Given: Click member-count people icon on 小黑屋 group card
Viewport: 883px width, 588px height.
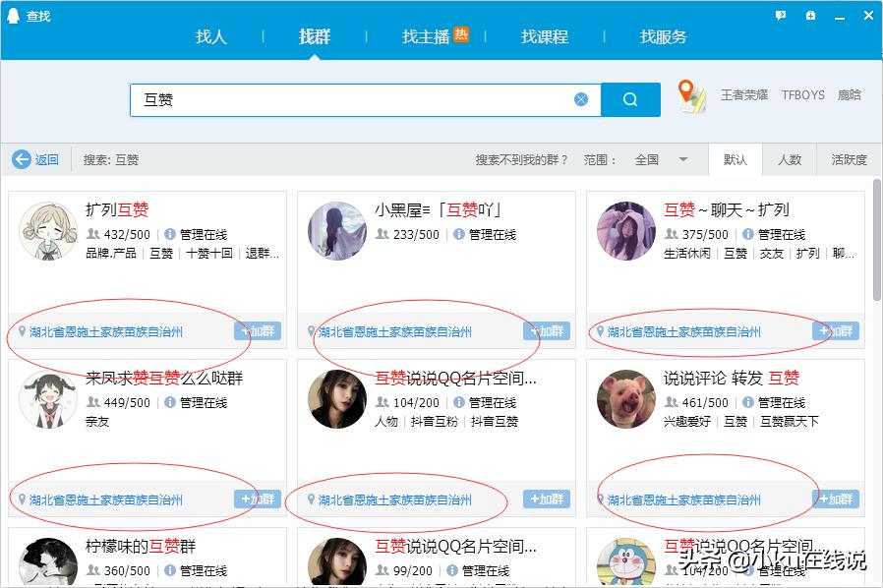Looking at the screenshot, I should click(383, 234).
